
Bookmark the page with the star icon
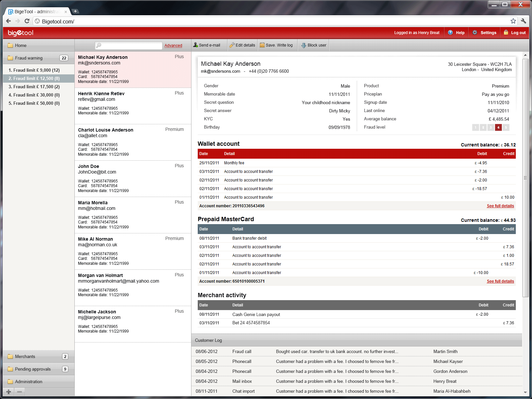(513, 21)
